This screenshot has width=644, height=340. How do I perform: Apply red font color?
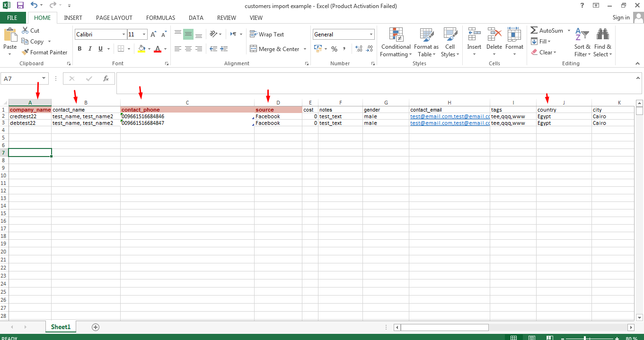pos(158,49)
